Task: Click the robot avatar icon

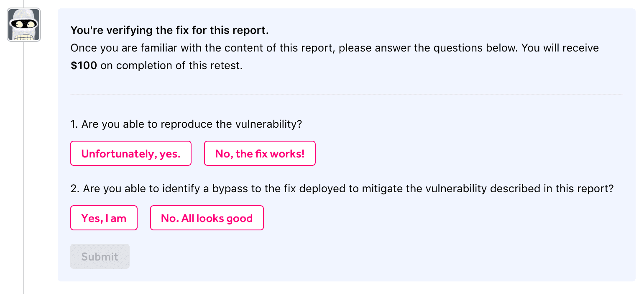Action: pos(24,25)
